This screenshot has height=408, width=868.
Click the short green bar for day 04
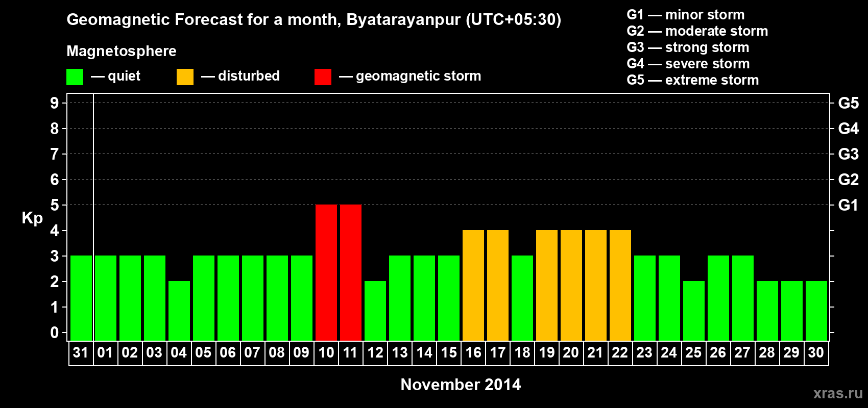179,311
